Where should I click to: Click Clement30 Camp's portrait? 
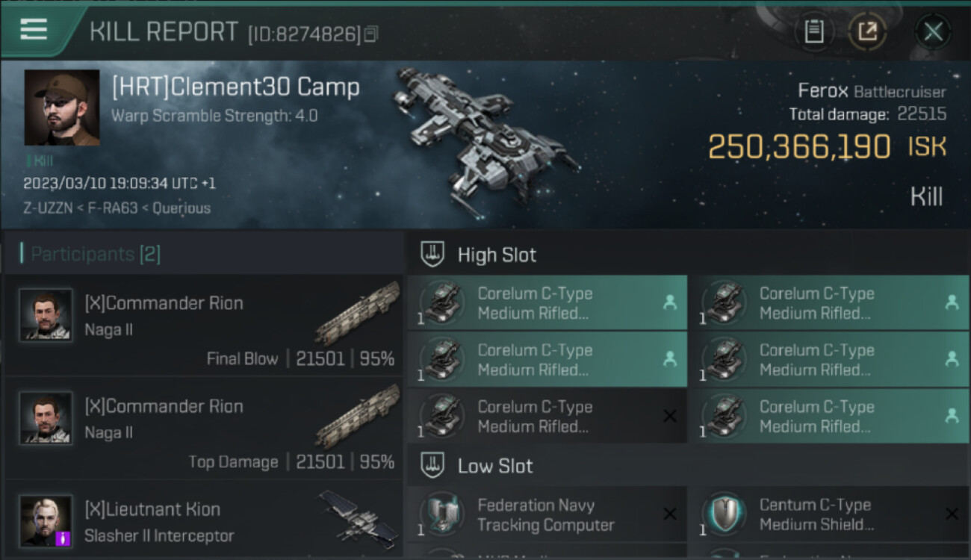(62, 108)
